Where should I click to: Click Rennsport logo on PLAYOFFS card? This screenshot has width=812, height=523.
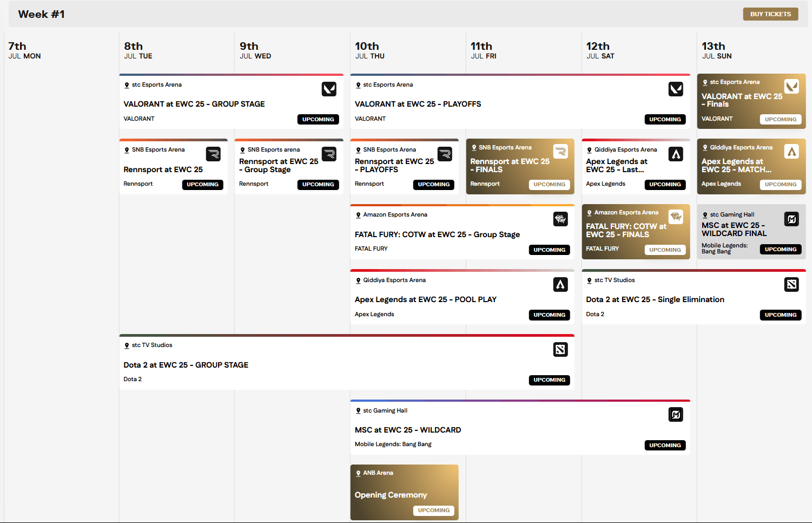click(445, 154)
